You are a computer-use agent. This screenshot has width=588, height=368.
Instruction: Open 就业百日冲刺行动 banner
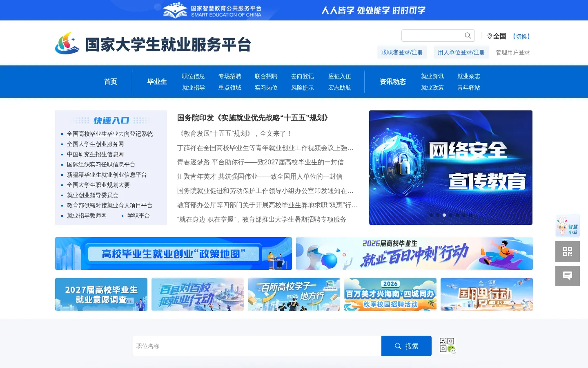pos(414,254)
